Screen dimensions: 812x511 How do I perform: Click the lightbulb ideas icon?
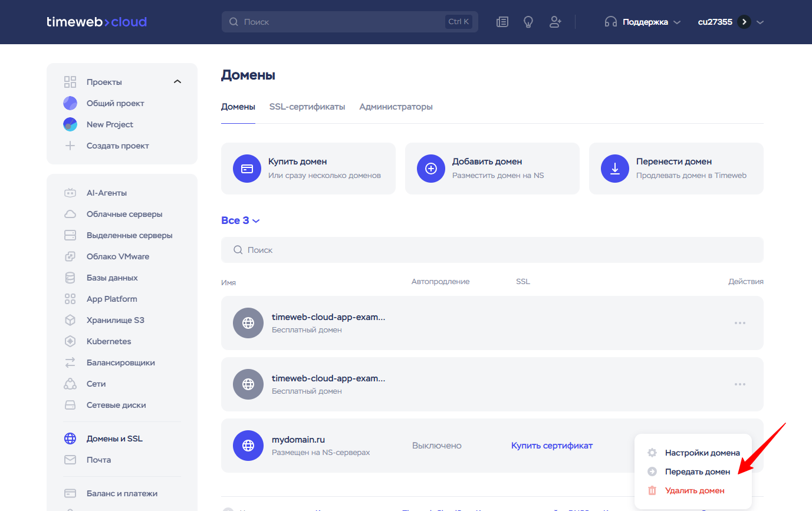point(528,22)
